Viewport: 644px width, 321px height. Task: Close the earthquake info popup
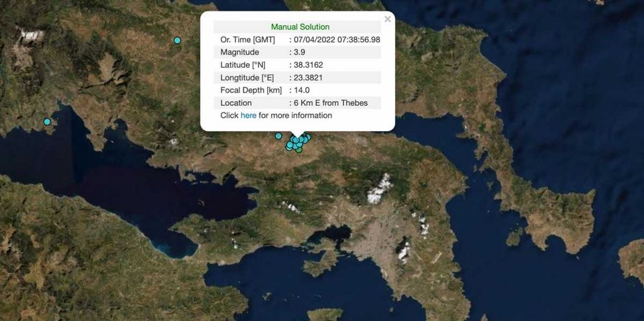(x=387, y=19)
